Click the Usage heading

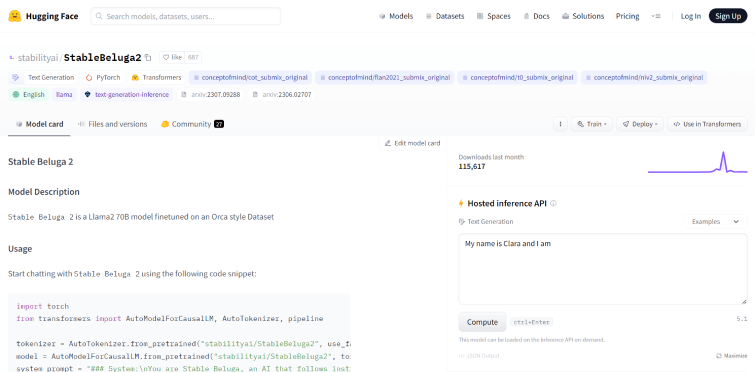tap(20, 249)
